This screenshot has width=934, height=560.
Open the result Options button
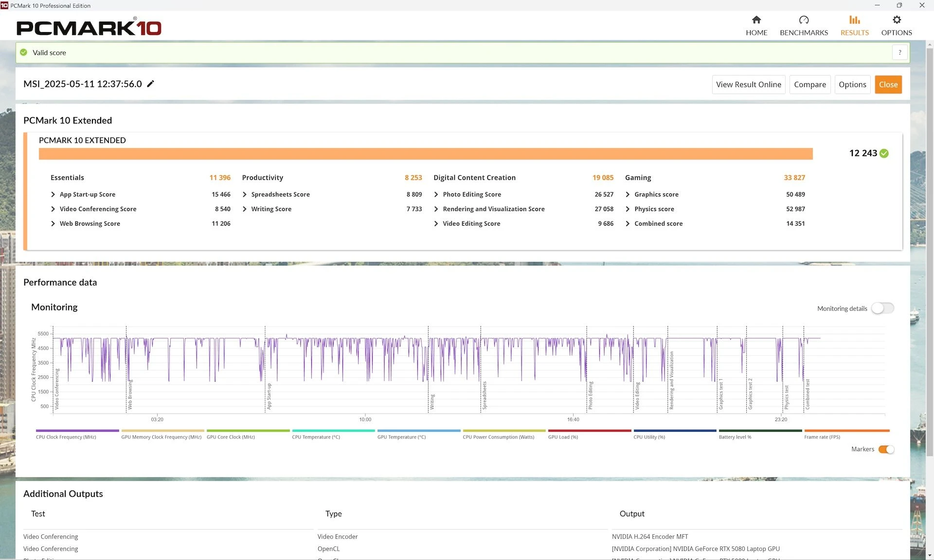pos(852,85)
